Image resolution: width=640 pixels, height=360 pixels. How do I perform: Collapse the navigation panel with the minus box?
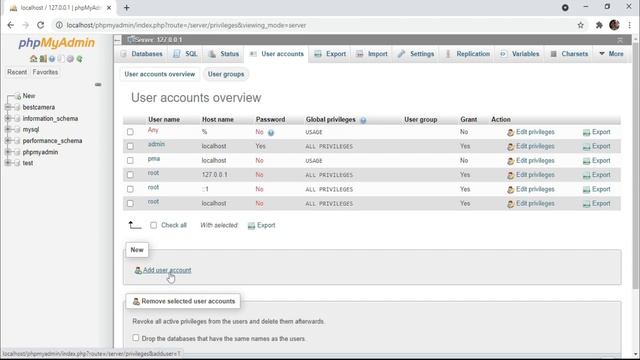(118, 40)
